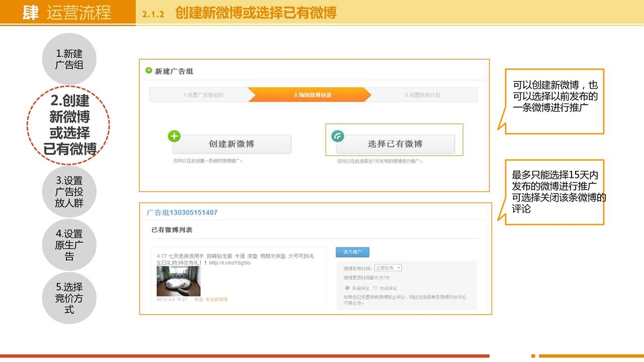644x362 pixels.
Task: Select the 开启评论 radio button
Action: pyautogui.click(x=347, y=288)
